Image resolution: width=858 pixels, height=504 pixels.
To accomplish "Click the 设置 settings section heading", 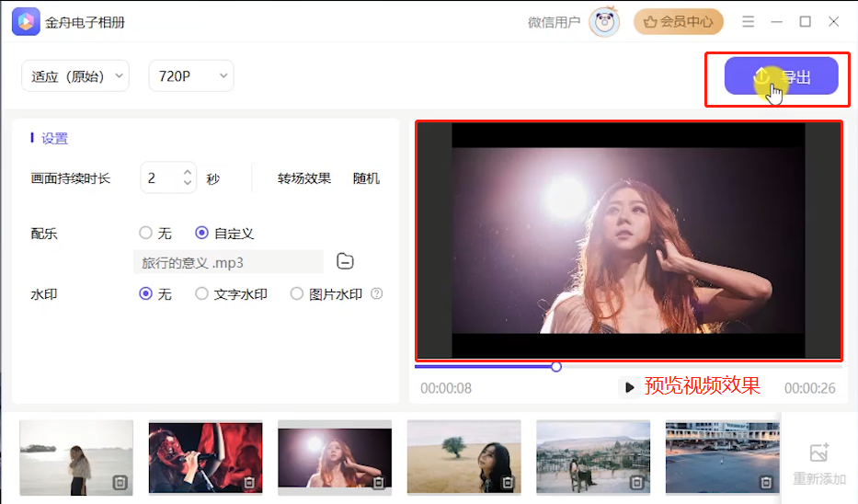I will (x=55, y=139).
